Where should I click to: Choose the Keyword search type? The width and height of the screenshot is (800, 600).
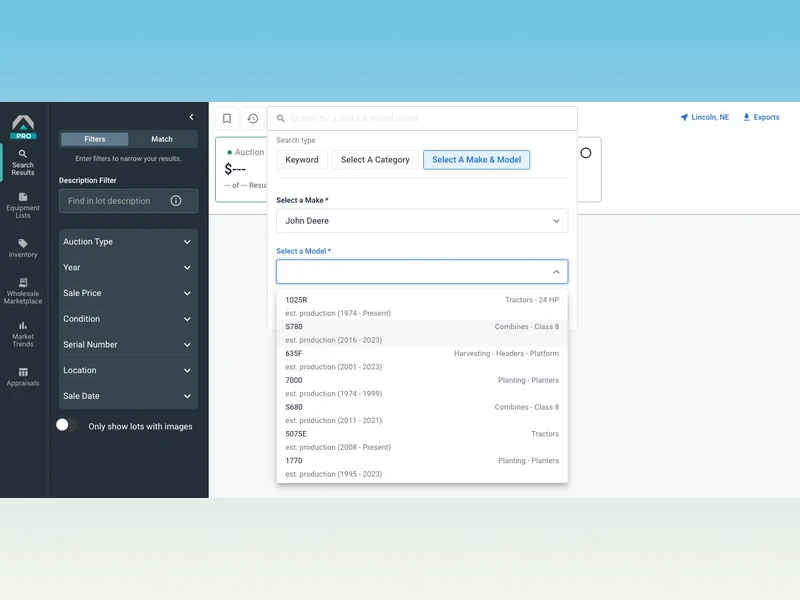click(302, 160)
